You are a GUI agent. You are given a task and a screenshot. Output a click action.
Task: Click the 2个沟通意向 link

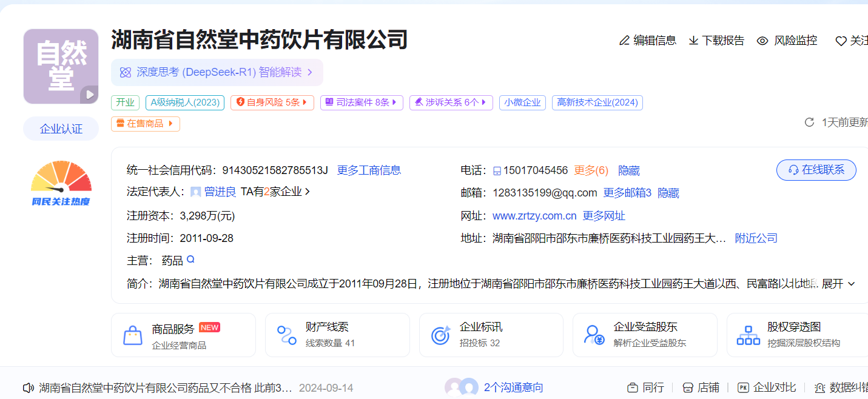click(x=513, y=387)
